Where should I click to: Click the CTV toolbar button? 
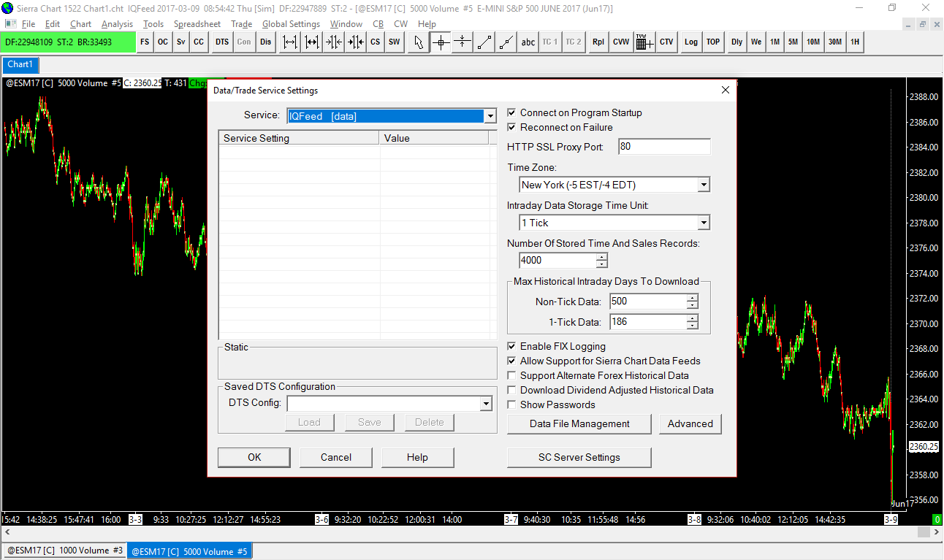point(666,42)
